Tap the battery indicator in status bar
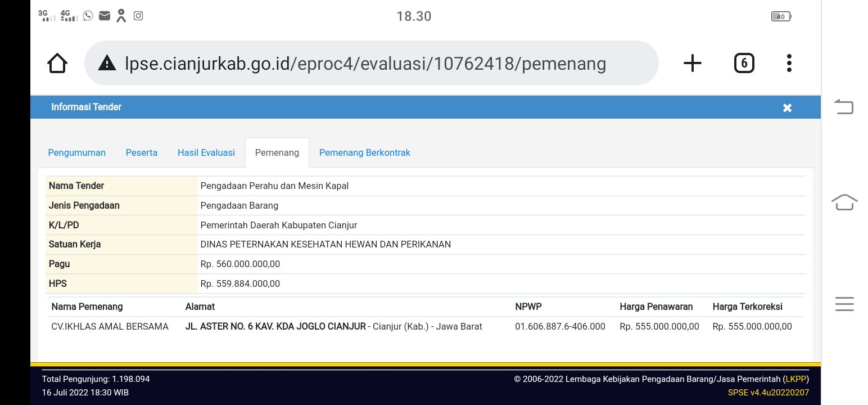Image resolution: width=868 pixels, height=405 pixels. [x=781, y=17]
